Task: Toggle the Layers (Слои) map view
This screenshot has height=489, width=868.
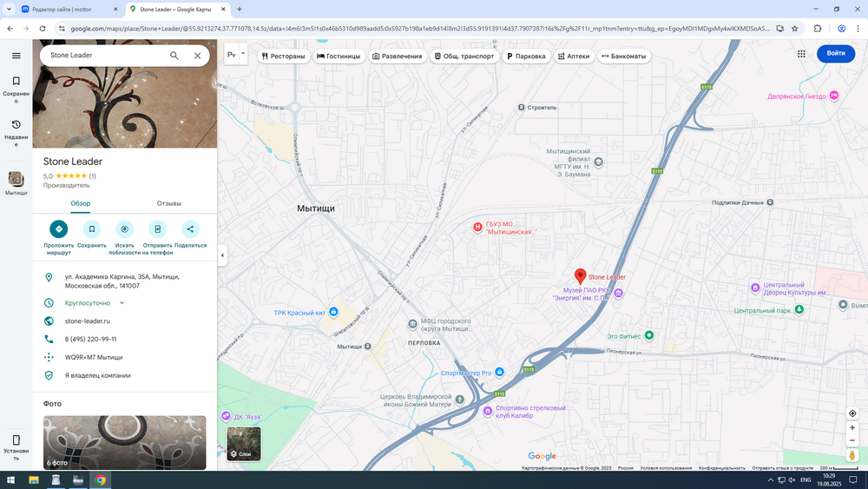Action: coord(244,443)
